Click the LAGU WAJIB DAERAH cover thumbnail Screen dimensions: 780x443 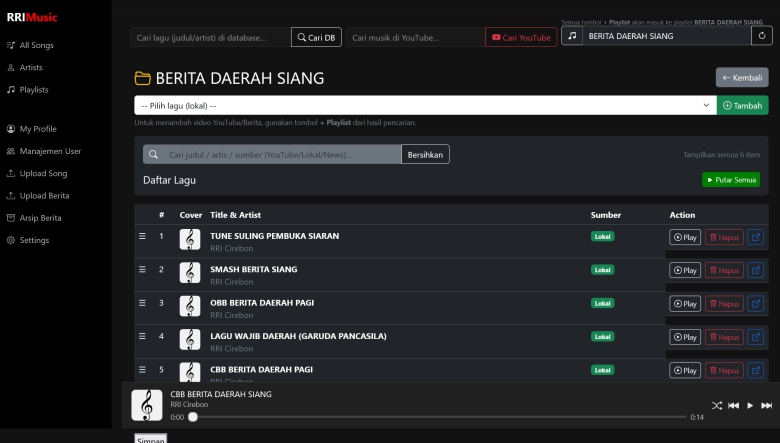tap(190, 339)
